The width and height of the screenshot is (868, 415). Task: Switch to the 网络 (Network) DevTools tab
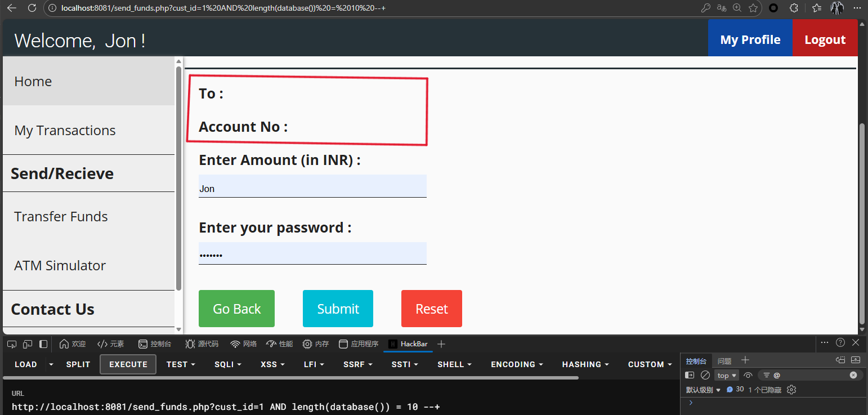243,344
